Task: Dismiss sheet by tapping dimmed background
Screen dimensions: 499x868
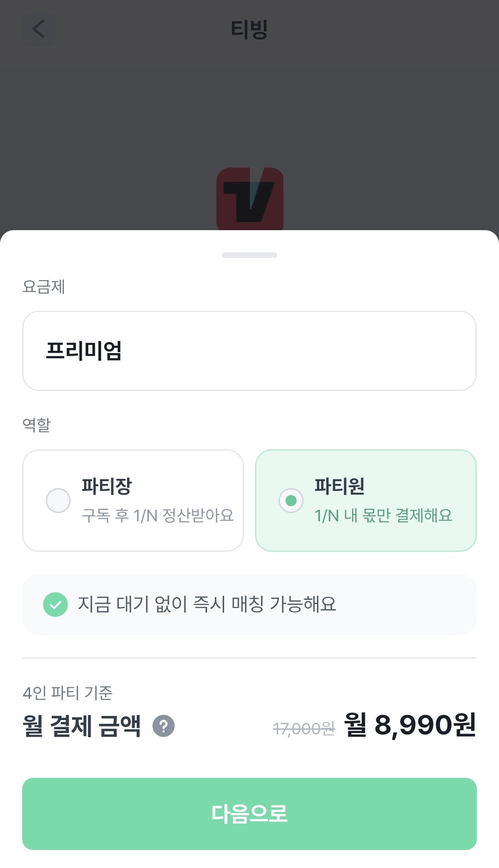Action: [x=249, y=116]
